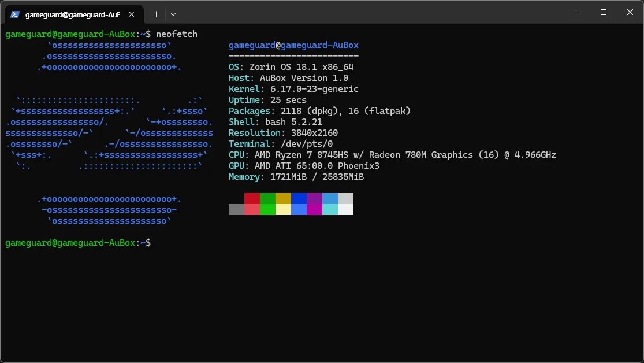Click the cyan color block in bottom row
This screenshot has width=644, height=363.
pos(330,210)
